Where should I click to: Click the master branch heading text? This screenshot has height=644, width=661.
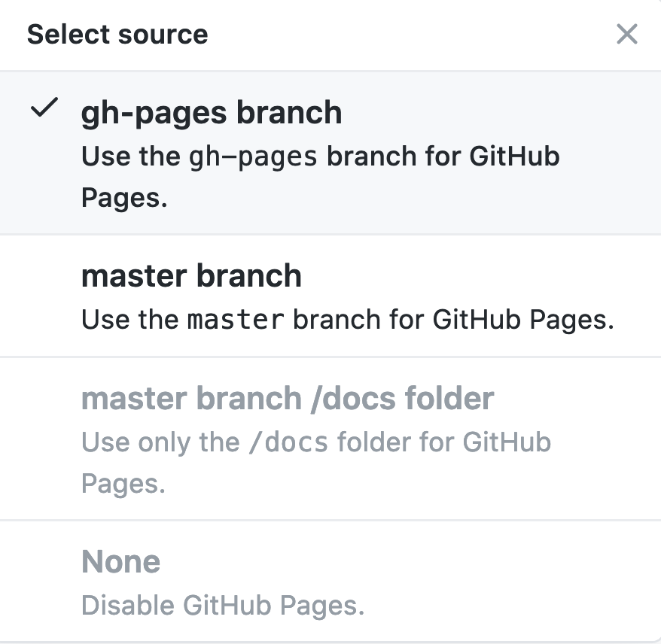point(192,276)
